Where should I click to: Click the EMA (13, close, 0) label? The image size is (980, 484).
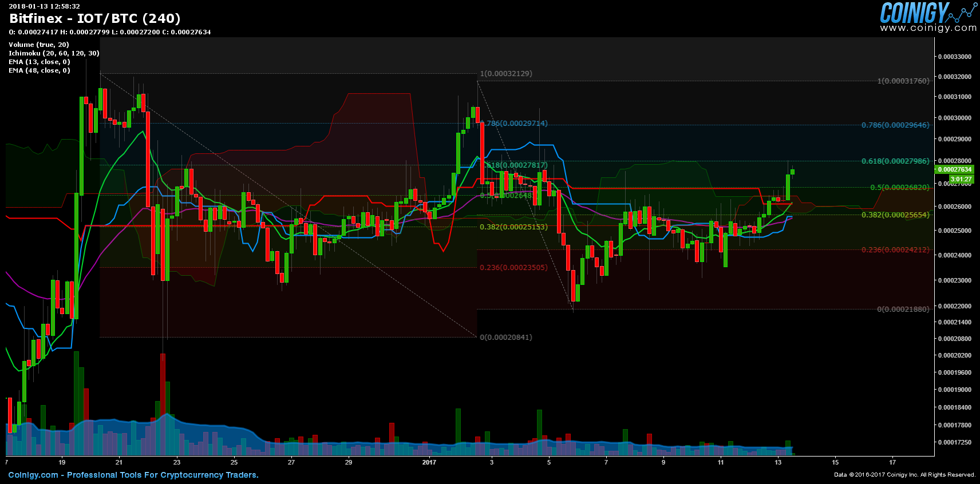39,62
